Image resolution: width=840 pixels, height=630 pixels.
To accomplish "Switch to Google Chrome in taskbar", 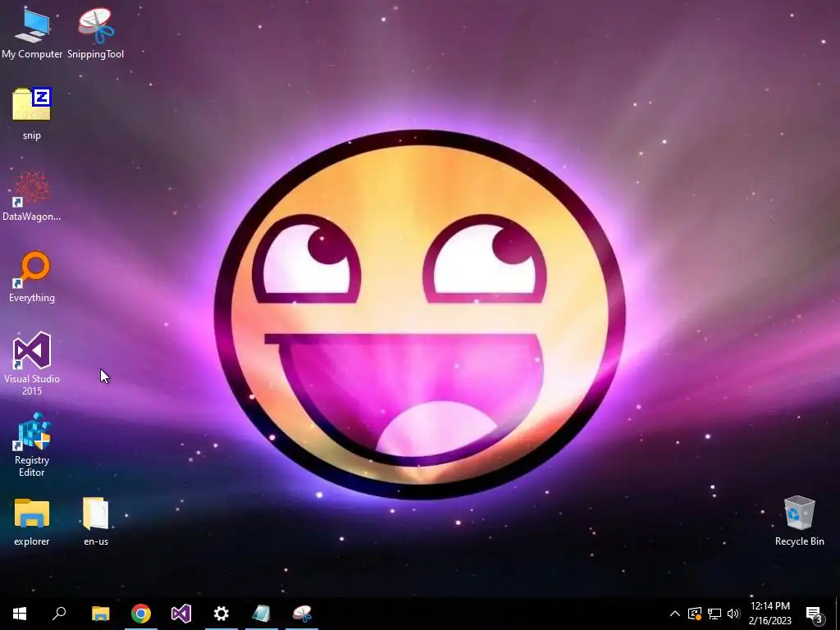I will point(141,614).
